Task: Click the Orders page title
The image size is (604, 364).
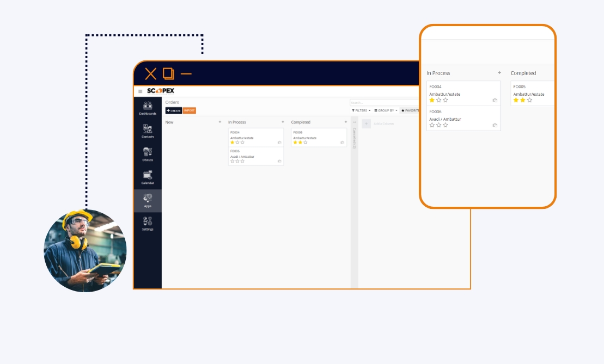Action: pyautogui.click(x=172, y=102)
